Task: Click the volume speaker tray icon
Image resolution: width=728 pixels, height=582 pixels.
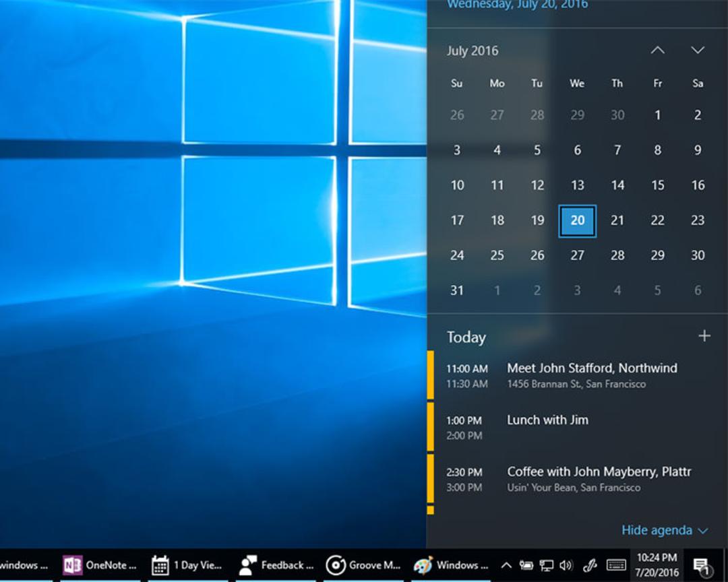Action: pyautogui.click(x=566, y=565)
